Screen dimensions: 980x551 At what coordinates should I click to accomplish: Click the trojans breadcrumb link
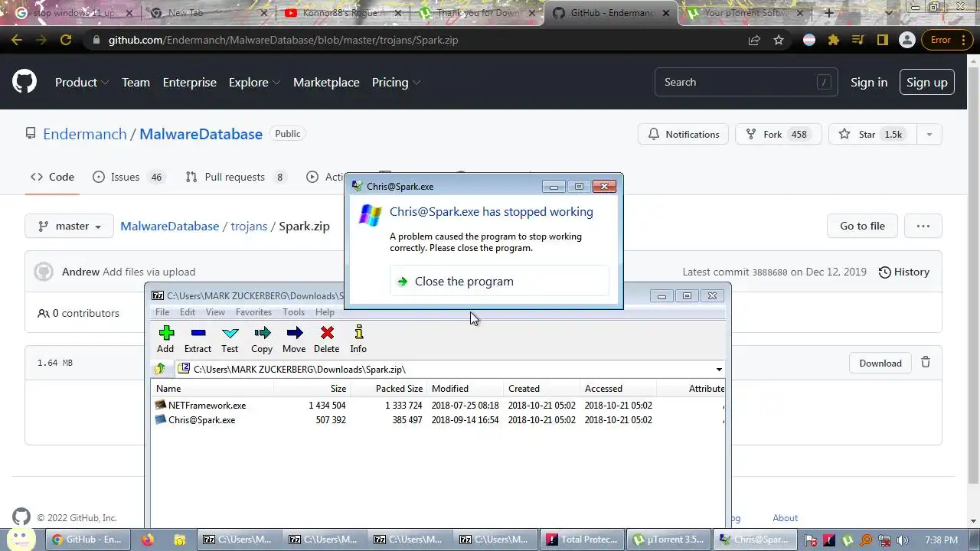coord(249,226)
